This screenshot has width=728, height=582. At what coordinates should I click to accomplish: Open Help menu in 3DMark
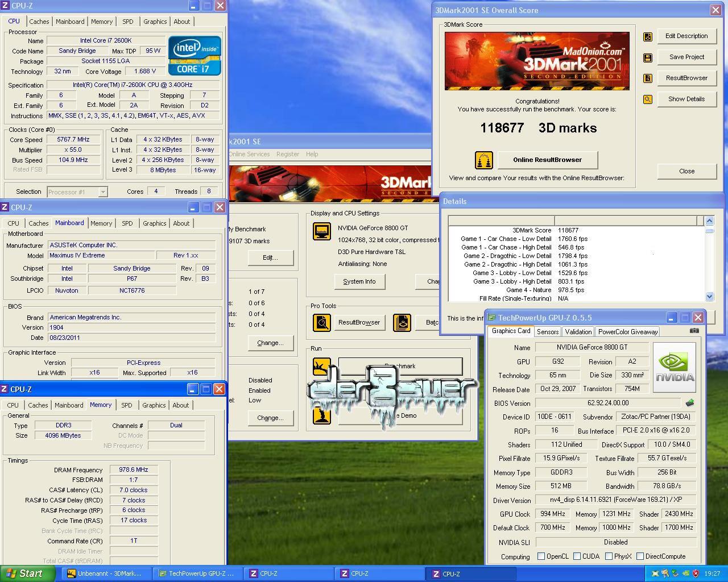pos(312,154)
